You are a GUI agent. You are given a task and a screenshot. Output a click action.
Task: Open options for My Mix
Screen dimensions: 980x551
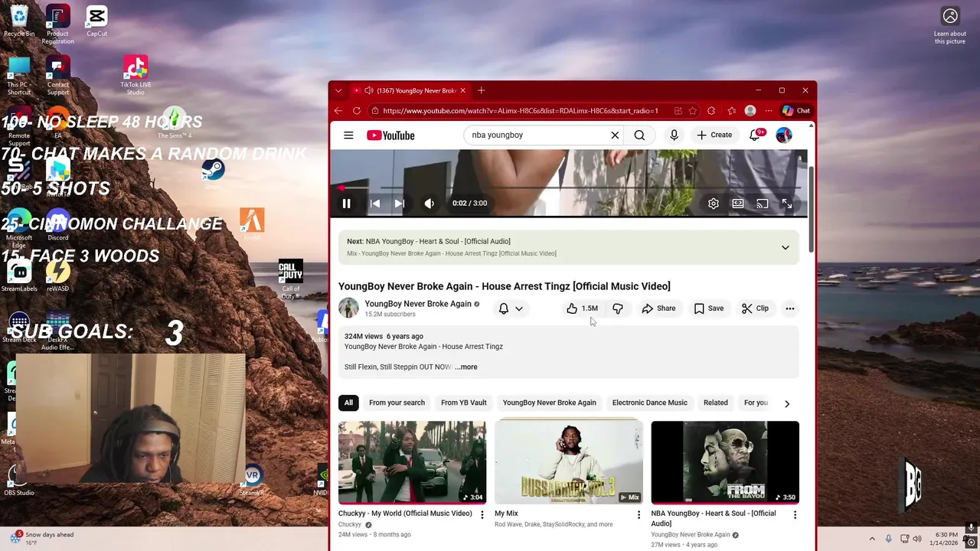coord(639,515)
